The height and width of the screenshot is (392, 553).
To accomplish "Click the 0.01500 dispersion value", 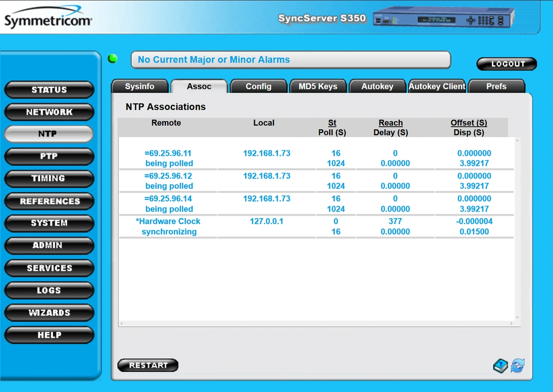I will [474, 232].
